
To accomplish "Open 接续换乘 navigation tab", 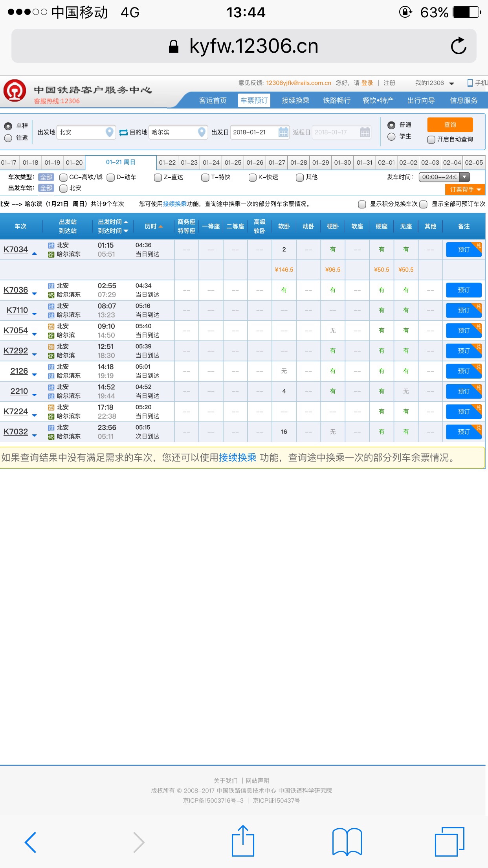I will tap(295, 101).
